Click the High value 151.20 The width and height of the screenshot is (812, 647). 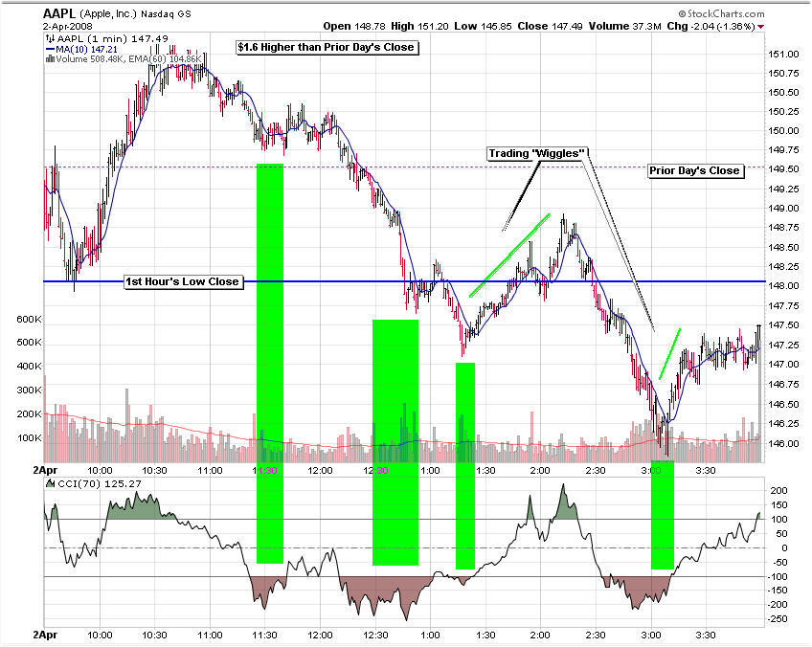pos(432,27)
